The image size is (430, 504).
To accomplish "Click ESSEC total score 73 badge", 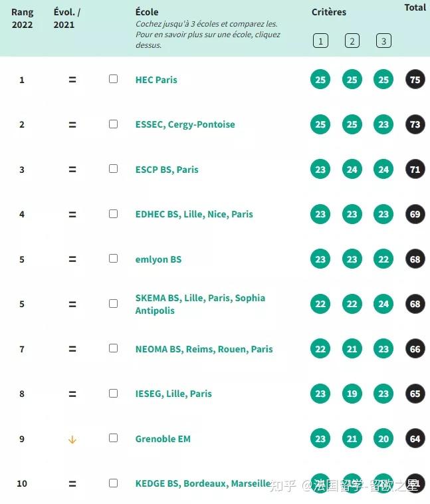I will coord(415,124).
